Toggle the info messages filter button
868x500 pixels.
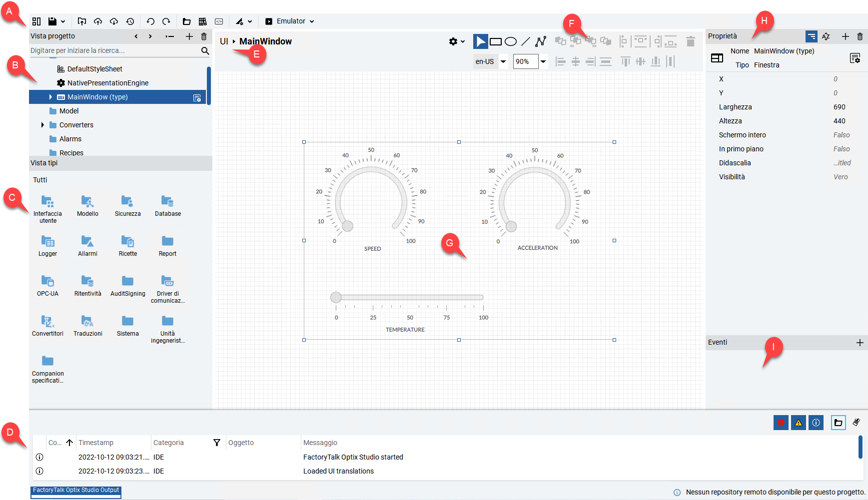(816, 423)
